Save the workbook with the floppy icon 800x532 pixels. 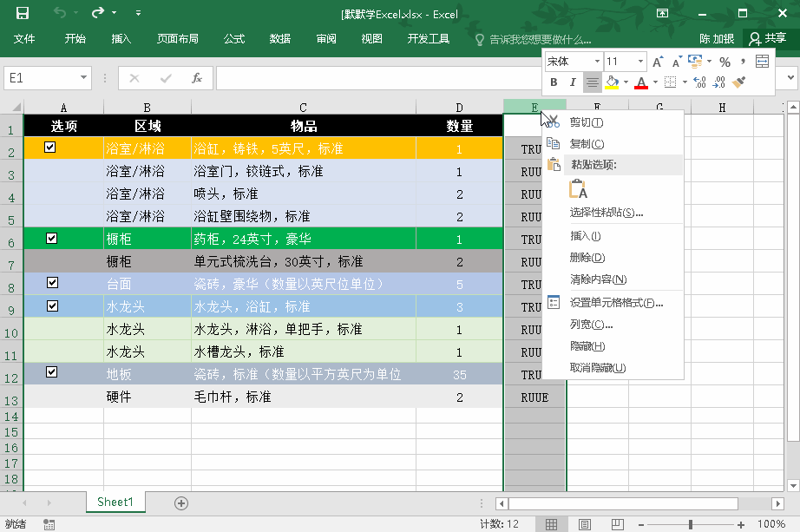click(x=23, y=13)
